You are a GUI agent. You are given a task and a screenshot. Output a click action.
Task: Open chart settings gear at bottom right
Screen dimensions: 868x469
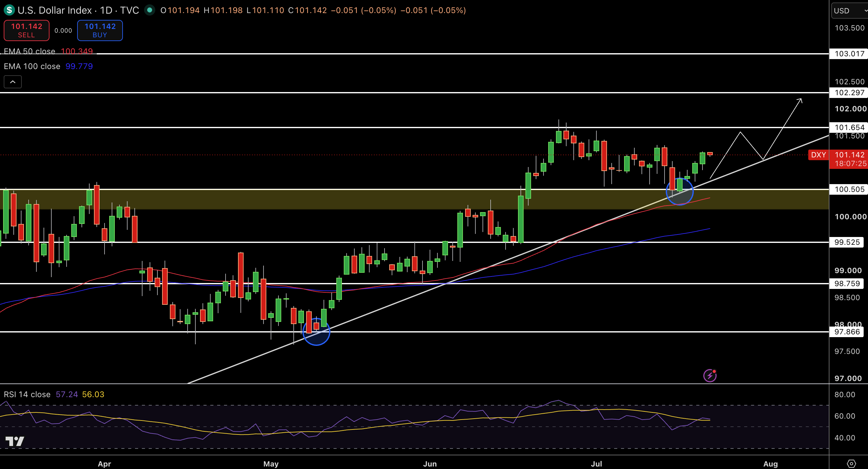click(851, 464)
